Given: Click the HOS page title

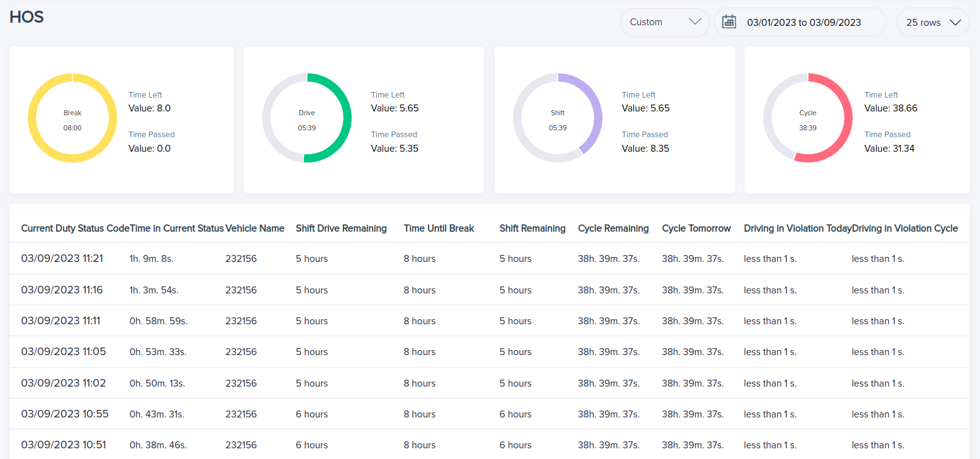Looking at the screenshot, I should [26, 17].
